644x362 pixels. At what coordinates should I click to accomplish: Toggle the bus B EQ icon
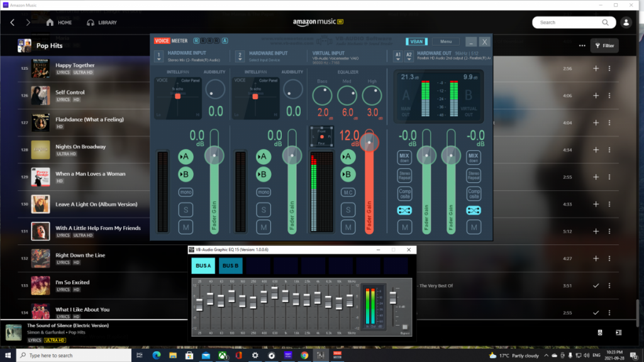[x=474, y=211]
